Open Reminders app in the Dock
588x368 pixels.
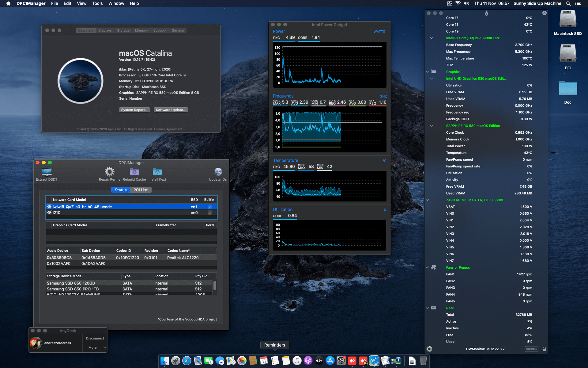(x=275, y=361)
